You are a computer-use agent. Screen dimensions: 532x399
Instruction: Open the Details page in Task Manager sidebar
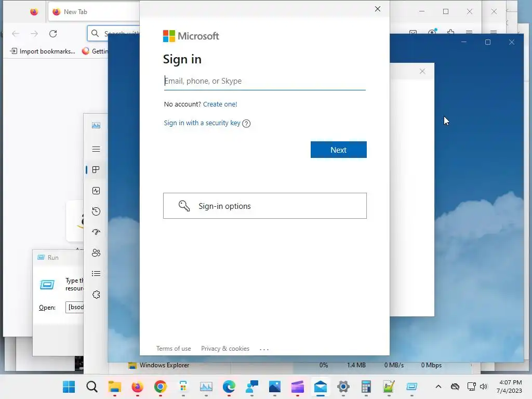click(x=96, y=273)
